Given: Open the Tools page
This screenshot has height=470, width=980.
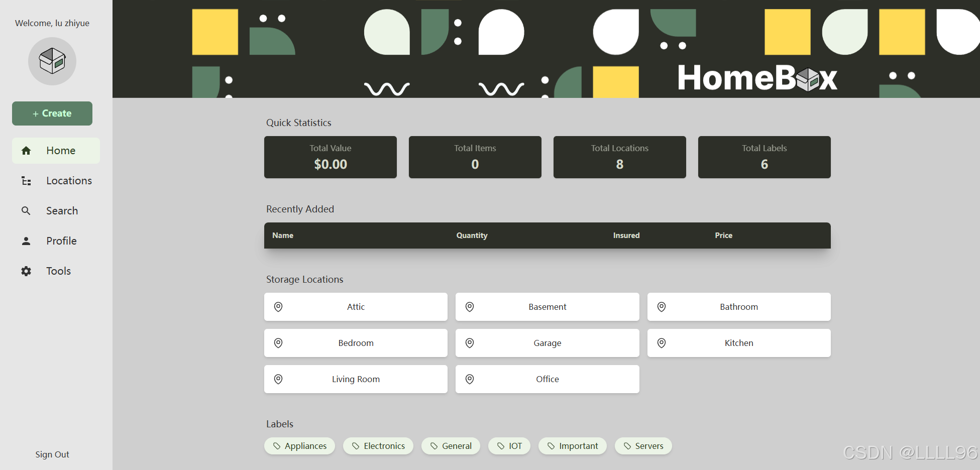Looking at the screenshot, I should pyautogui.click(x=56, y=271).
